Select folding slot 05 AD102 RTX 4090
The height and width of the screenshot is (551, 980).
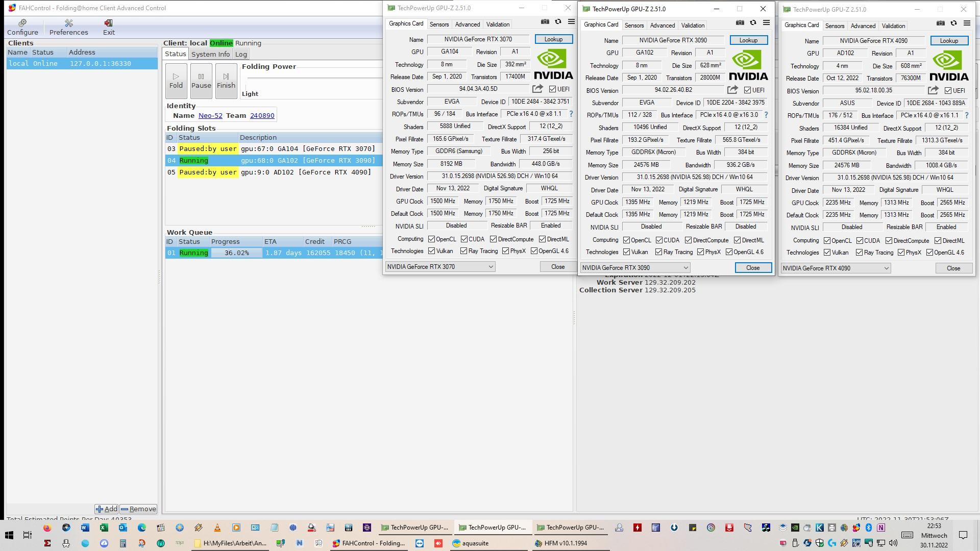point(274,172)
